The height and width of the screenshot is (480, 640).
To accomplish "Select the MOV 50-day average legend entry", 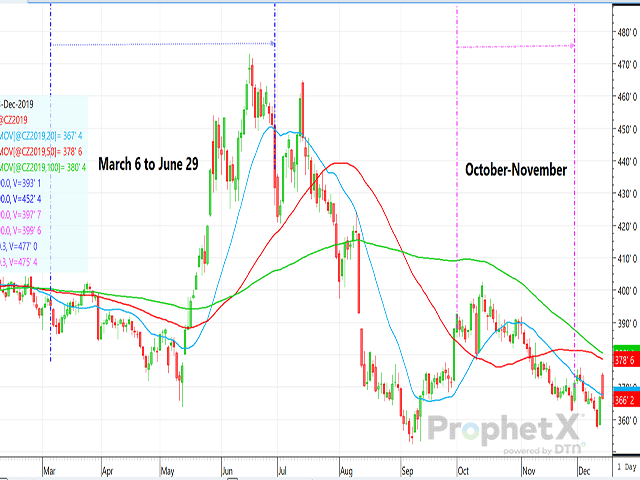I will coord(41,151).
